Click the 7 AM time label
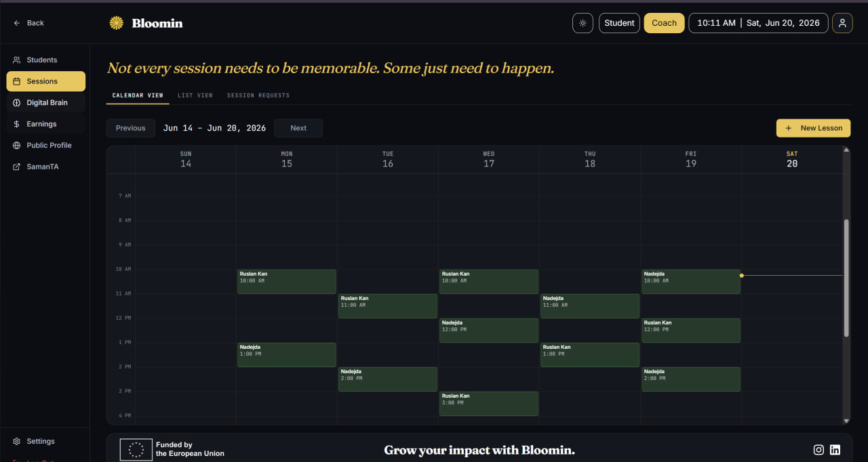 (x=125, y=196)
